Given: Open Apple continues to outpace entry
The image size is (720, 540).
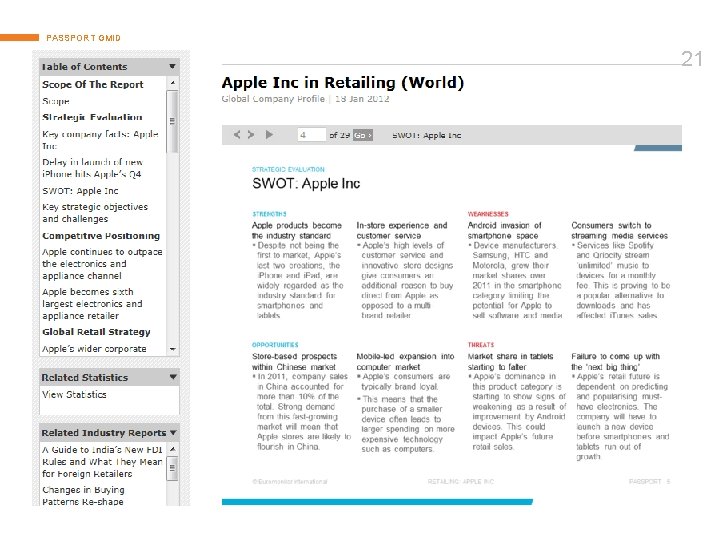Looking at the screenshot, I should pyautogui.click(x=102, y=264).
